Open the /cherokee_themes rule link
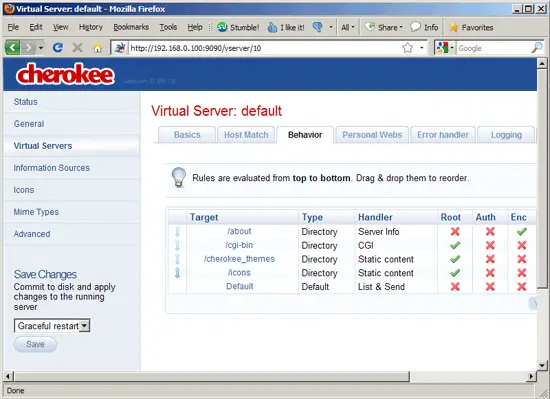This screenshot has width=550, height=399. (239, 259)
